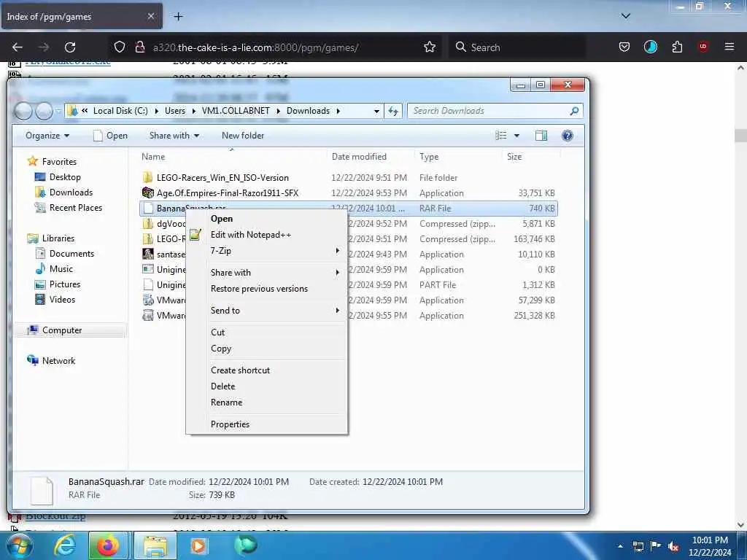Viewport: 747px width, 560px height.
Task: Select Cut in the context menu
Action: click(x=217, y=332)
